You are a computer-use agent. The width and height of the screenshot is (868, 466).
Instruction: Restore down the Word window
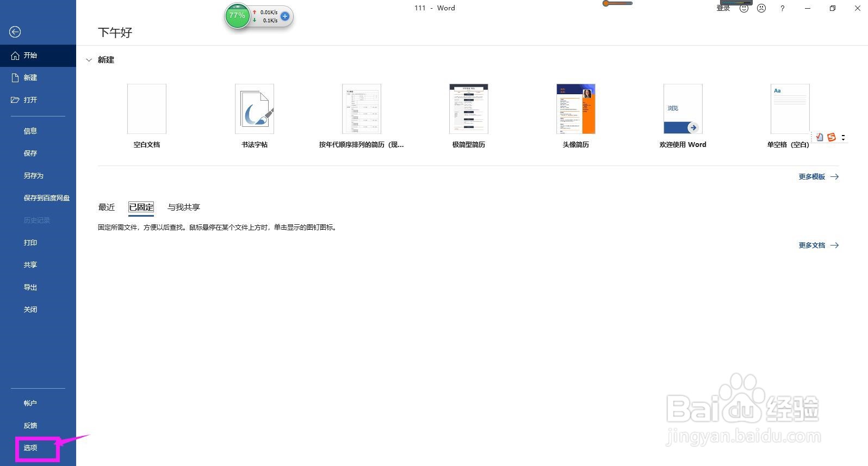coord(833,9)
